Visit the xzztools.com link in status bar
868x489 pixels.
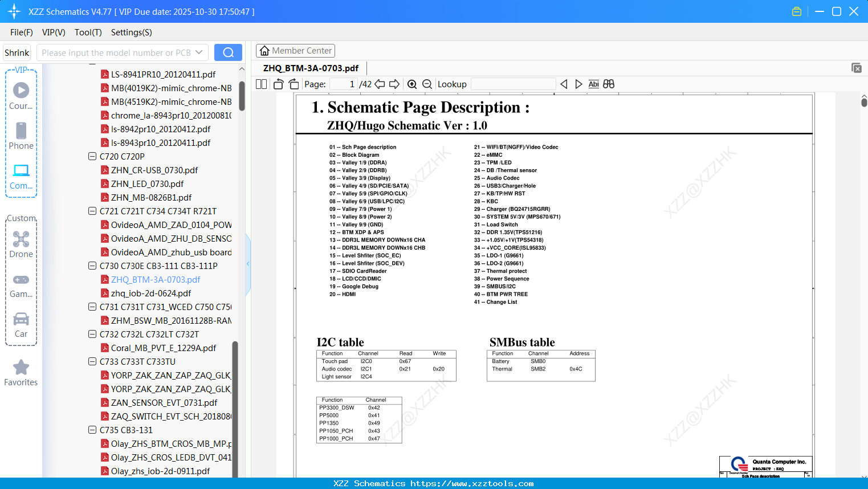pyautogui.click(x=472, y=483)
